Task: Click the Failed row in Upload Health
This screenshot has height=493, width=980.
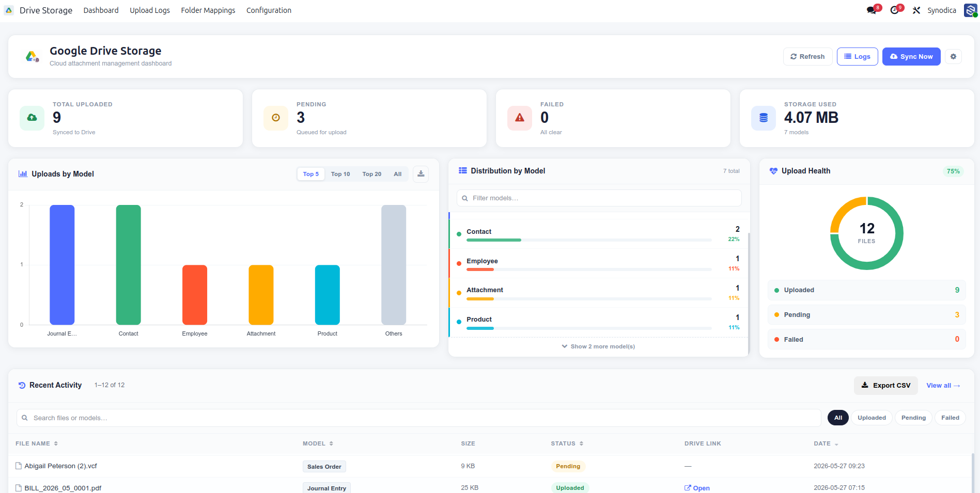Action: click(x=867, y=339)
